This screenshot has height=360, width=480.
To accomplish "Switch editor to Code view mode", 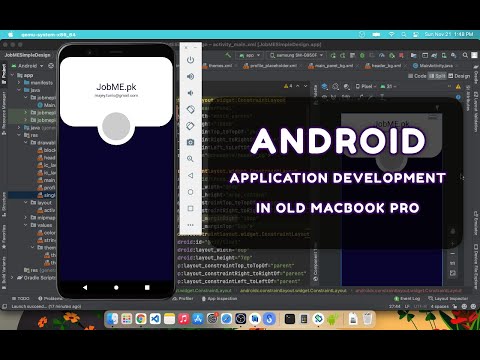I will (x=417, y=76).
